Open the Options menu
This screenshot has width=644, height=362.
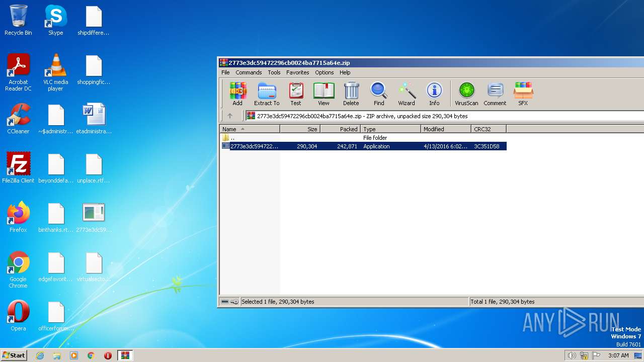(x=325, y=72)
